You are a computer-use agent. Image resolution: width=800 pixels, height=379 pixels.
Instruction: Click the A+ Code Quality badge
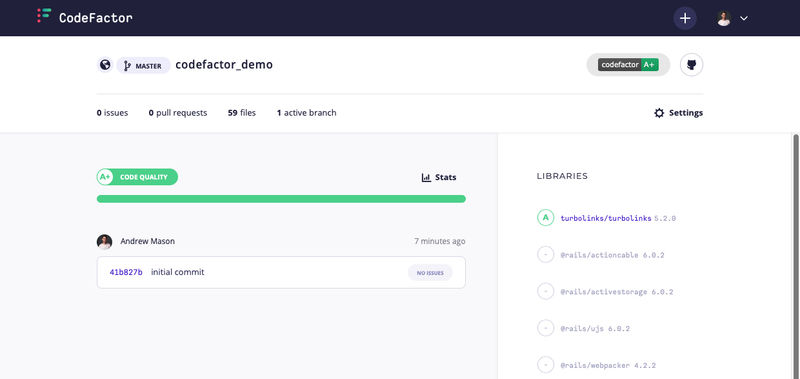click(137, 177)
